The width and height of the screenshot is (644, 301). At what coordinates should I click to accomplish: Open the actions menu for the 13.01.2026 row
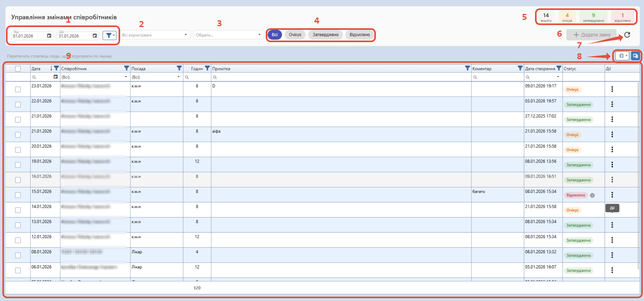612,225
